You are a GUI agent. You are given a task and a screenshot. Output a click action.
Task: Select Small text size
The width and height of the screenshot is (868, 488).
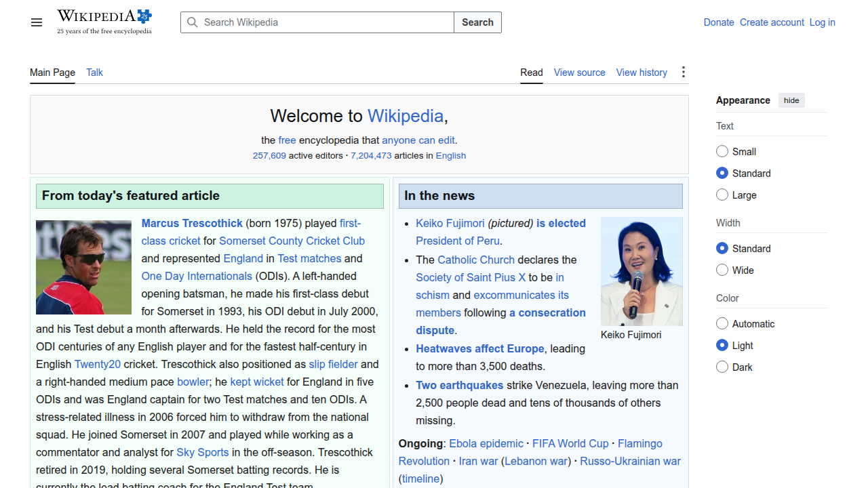click(x=722, y=152)
